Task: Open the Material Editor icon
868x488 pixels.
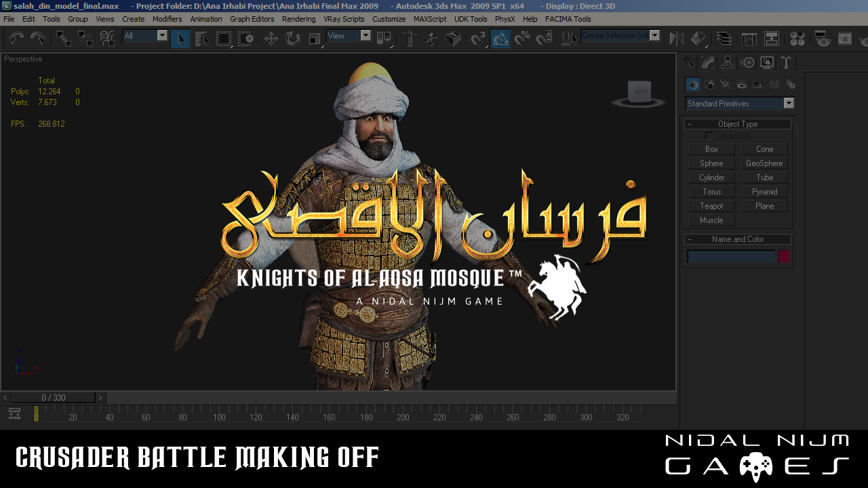Action: [797, 39]
